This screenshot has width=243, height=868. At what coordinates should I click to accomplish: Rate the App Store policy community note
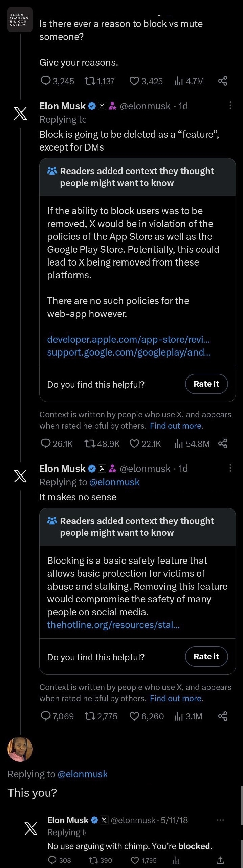[x=206, y=384]
